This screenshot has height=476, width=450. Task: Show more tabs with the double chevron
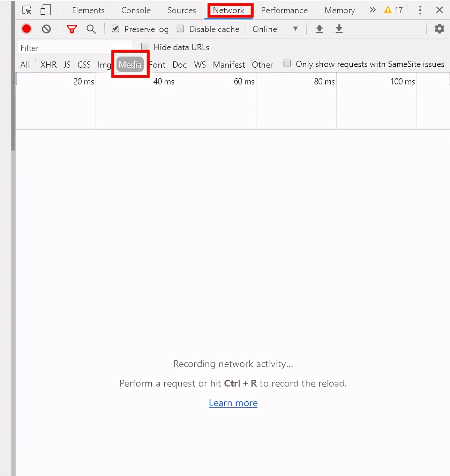click(373, 10)
